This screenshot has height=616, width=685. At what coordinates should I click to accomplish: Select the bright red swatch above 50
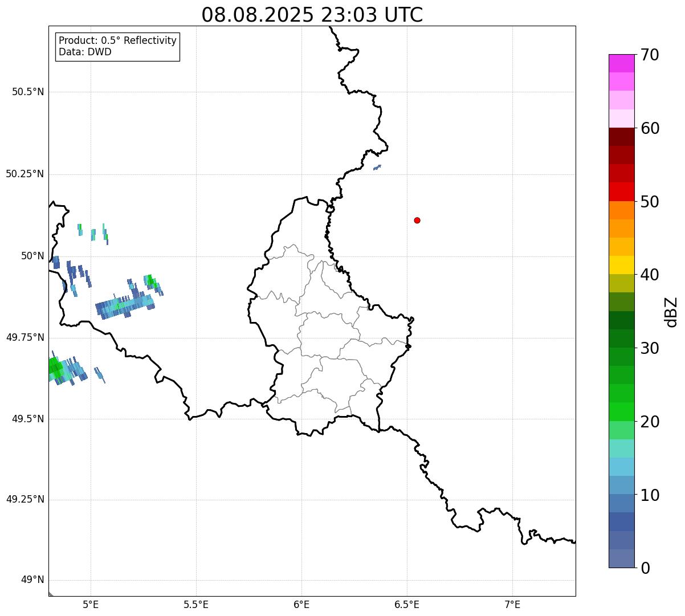(621, 191)
